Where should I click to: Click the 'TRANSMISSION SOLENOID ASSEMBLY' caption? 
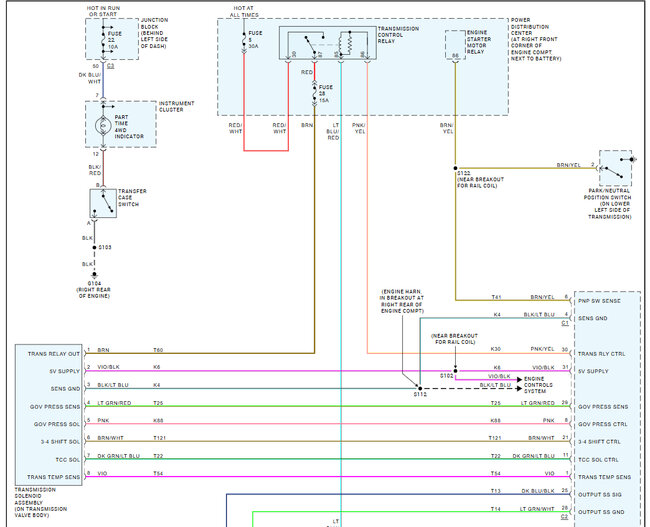41,503
